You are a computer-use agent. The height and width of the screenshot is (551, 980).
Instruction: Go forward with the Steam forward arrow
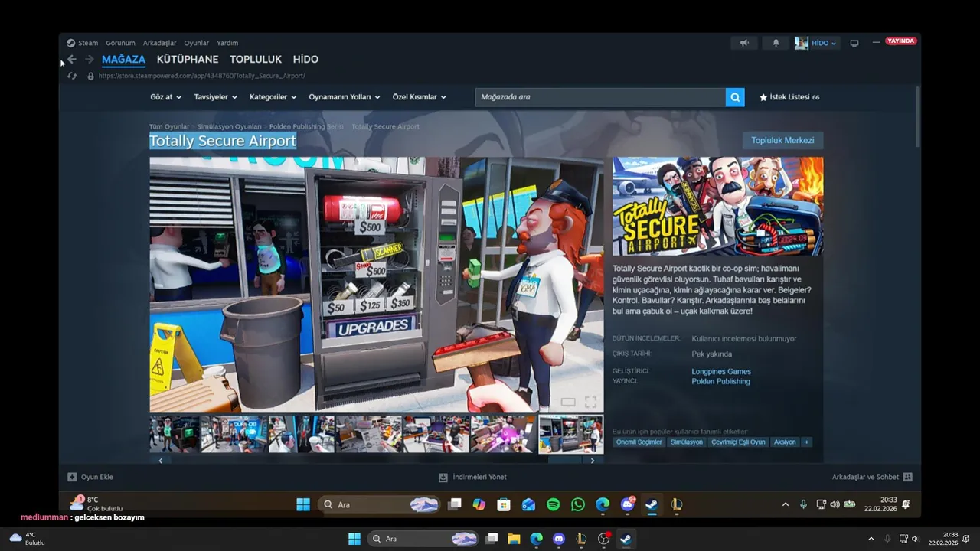pyautogui.click(x=90, y=59)
